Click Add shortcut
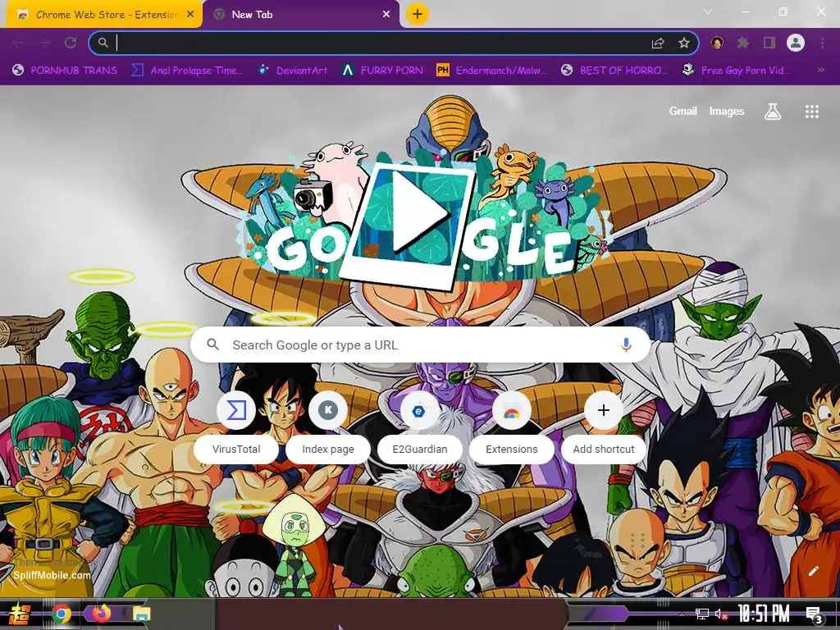 tap(604, 428)
